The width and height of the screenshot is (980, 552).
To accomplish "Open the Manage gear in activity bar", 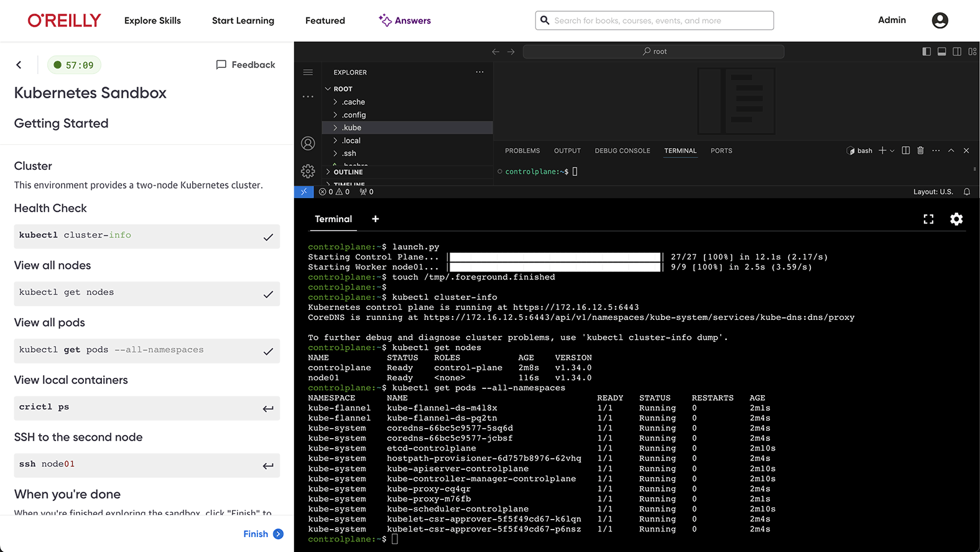I will click(308, 171).
